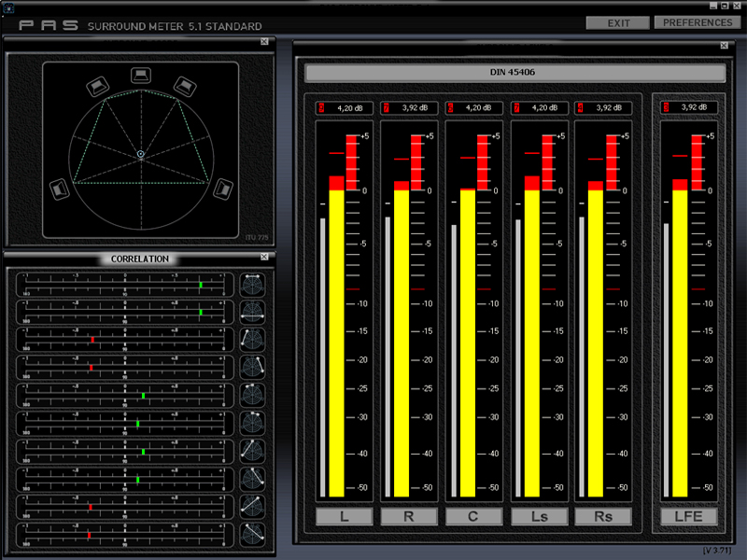Select the front right speaker icon

pos(183,87)
